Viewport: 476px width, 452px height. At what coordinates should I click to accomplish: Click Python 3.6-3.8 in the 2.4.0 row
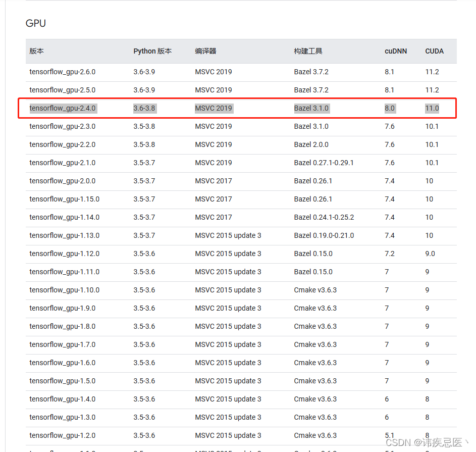(x=145, y=108)
